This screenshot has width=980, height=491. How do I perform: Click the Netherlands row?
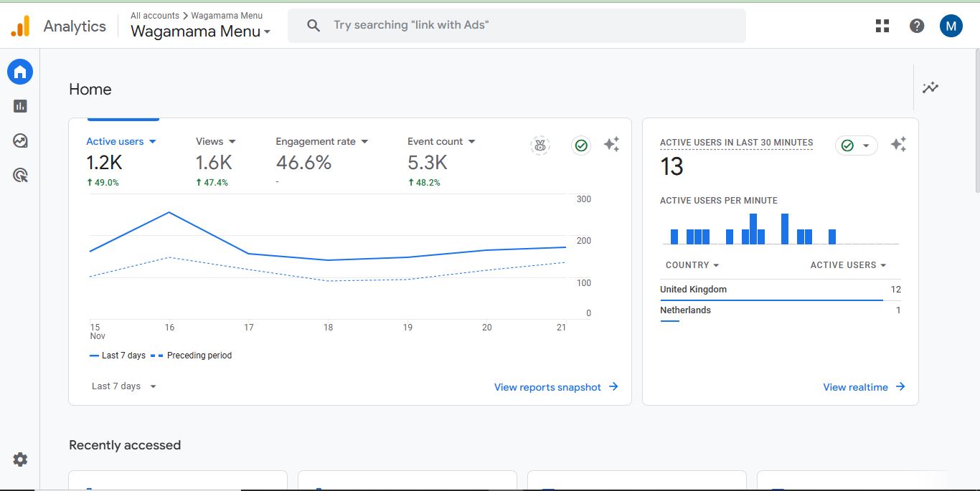781,310
